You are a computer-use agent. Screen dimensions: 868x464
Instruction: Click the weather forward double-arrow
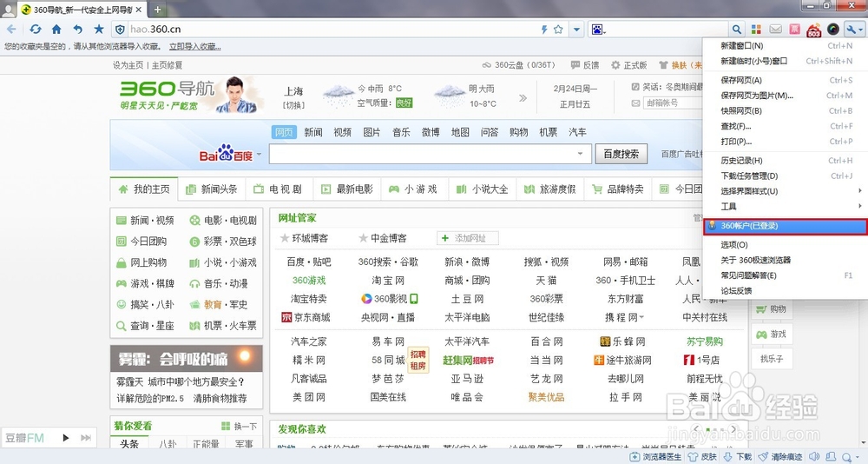point(523,98)
